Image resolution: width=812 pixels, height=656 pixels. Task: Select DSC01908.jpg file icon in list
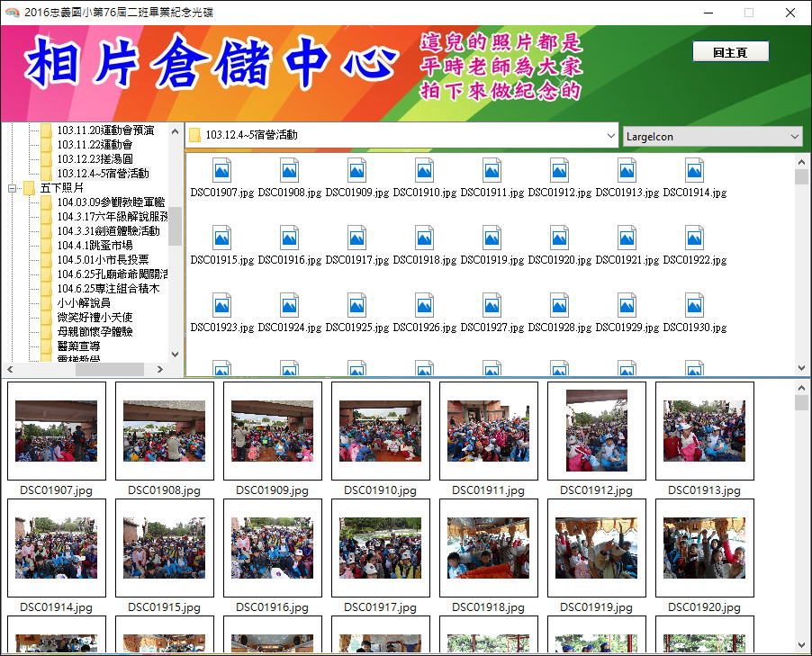pyautogui.click(x=290, y=171)
